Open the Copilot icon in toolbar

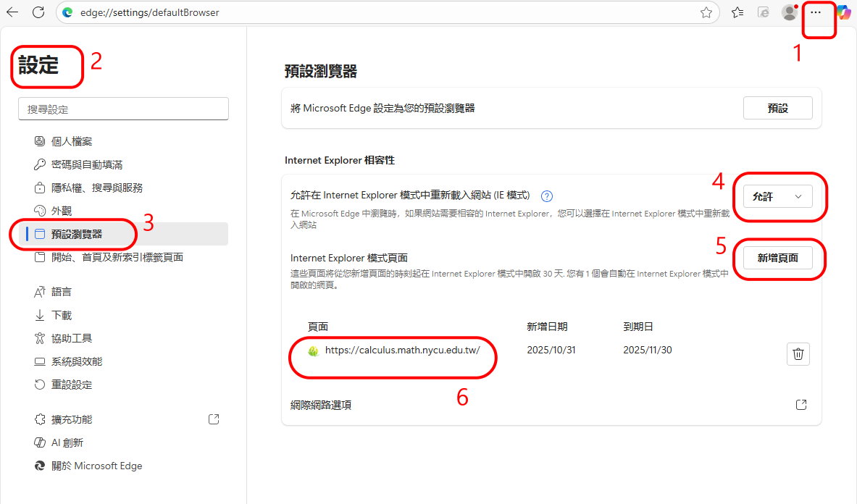843,12
